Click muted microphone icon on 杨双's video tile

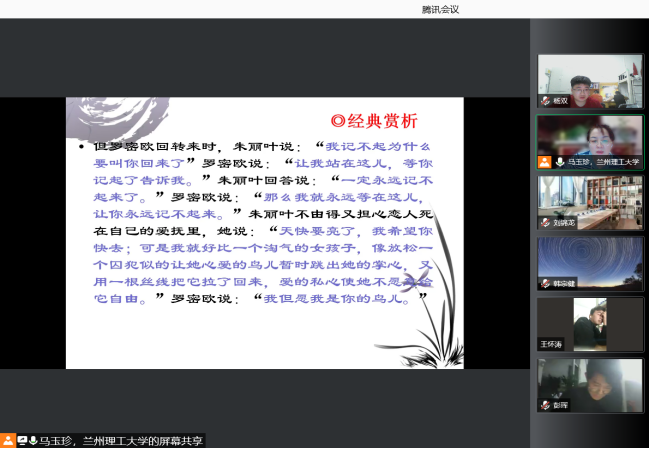coord(545,101)
